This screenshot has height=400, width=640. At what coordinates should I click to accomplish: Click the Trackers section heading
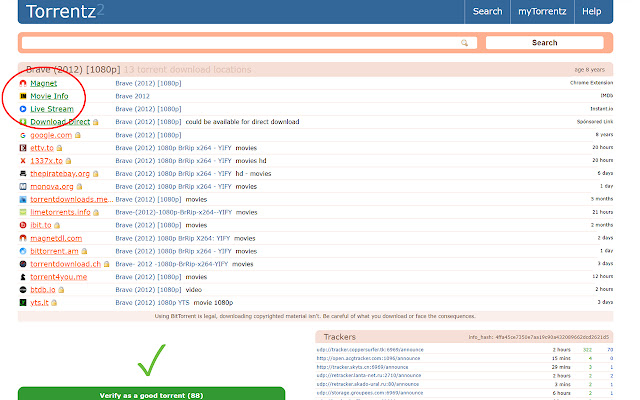point(340,337)
